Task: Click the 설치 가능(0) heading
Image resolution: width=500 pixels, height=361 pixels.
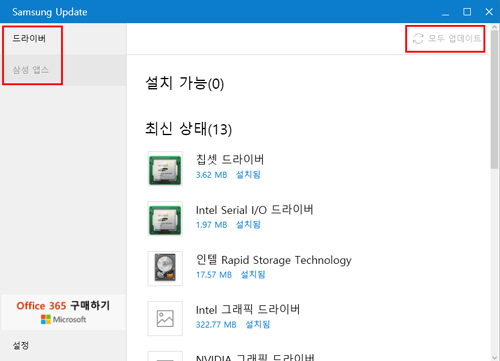Action: click(185, 83)
